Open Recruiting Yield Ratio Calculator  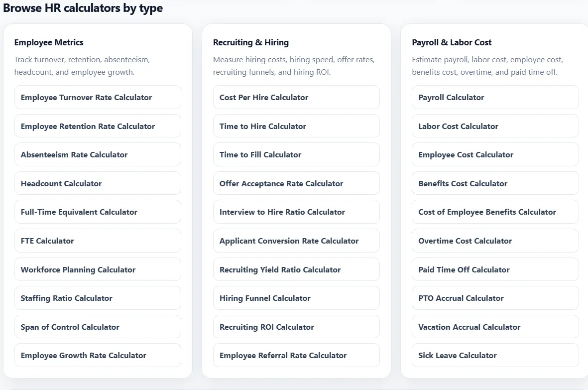tap(296, 269)
